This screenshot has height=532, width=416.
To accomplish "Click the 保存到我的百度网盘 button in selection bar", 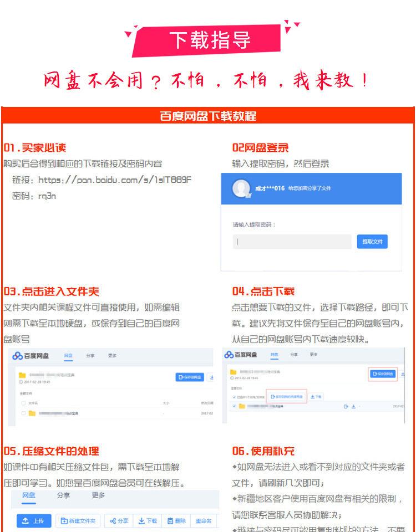I will [287, 396].
